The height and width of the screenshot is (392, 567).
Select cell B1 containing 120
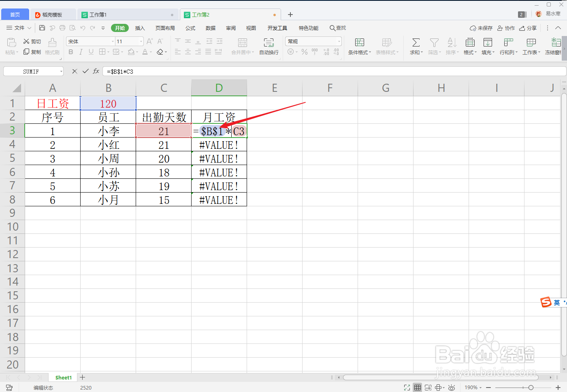(x=108, y=103)
